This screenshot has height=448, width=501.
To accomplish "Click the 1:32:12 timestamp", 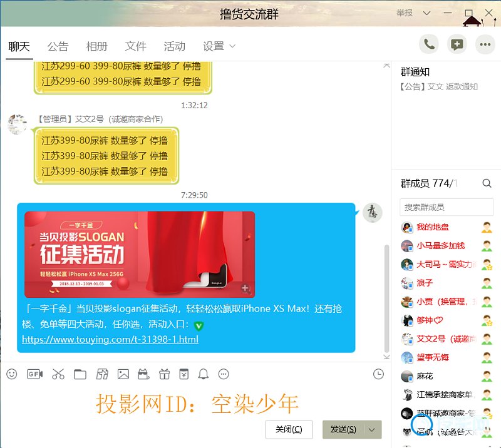I will point(194,105).
